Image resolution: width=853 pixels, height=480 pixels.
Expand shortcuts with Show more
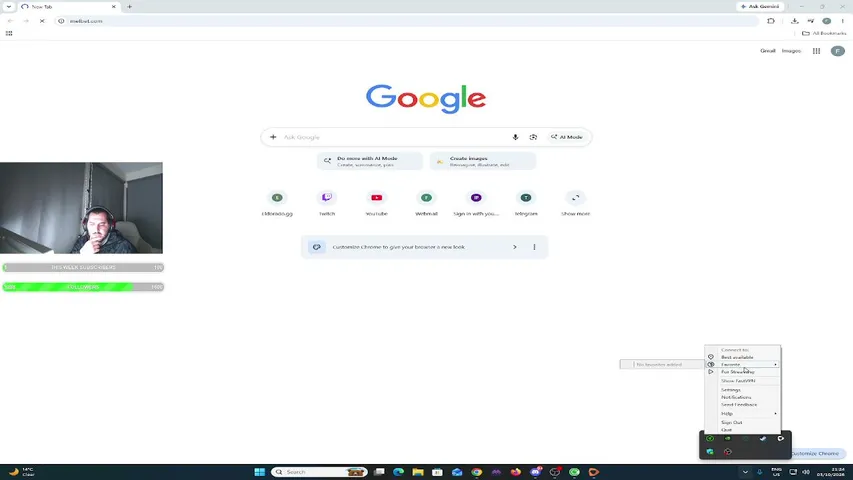pos(576,203)
